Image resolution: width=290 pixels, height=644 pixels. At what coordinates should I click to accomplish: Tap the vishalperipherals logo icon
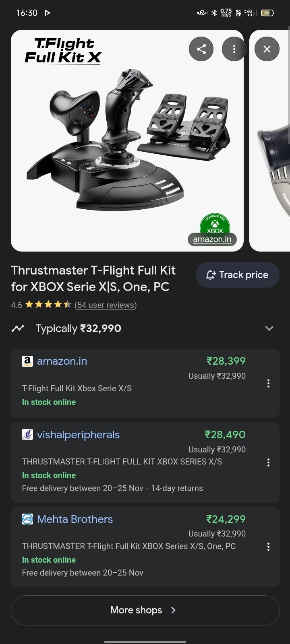[x=27, y=435]
